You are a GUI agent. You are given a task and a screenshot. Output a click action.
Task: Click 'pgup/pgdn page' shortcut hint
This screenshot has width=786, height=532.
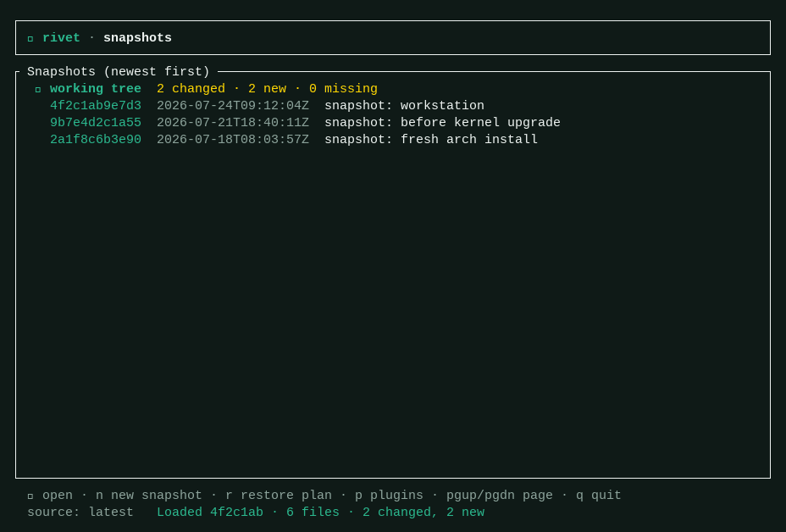click(499, 496)
